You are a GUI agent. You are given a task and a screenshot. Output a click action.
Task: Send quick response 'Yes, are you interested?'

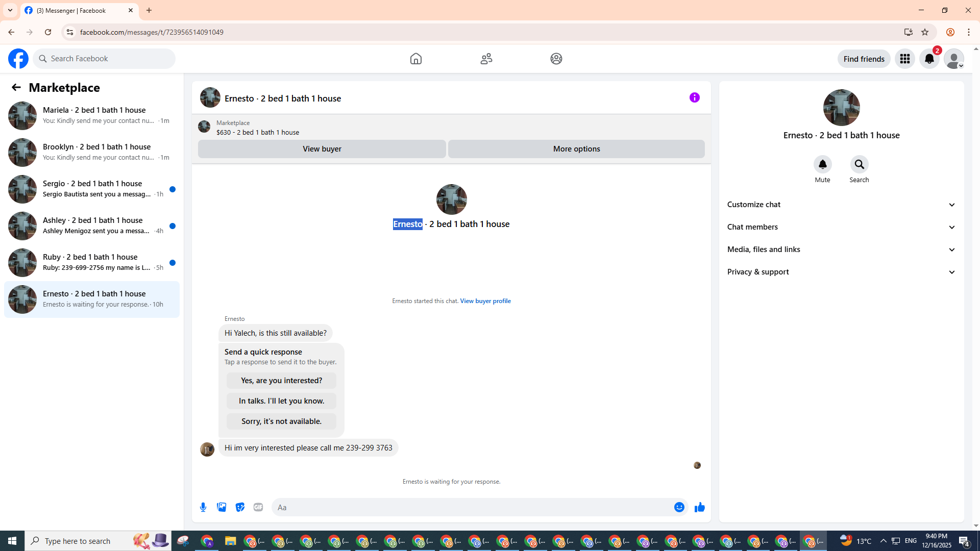tap(282, 381)
